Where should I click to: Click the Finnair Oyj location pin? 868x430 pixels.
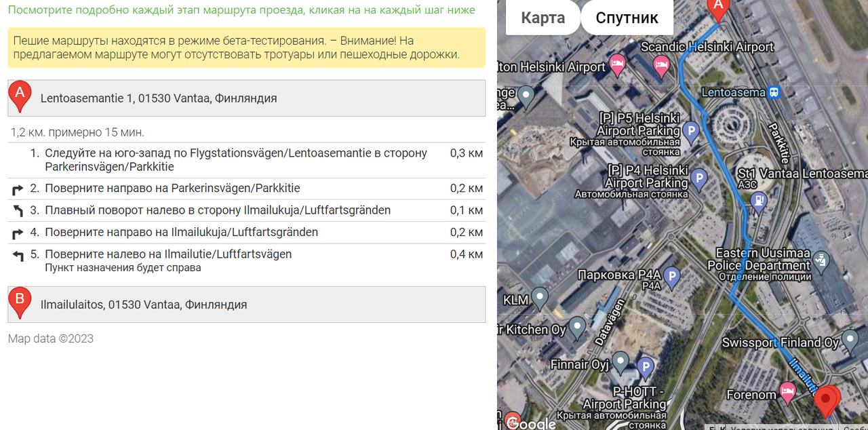tap(620, 362)
